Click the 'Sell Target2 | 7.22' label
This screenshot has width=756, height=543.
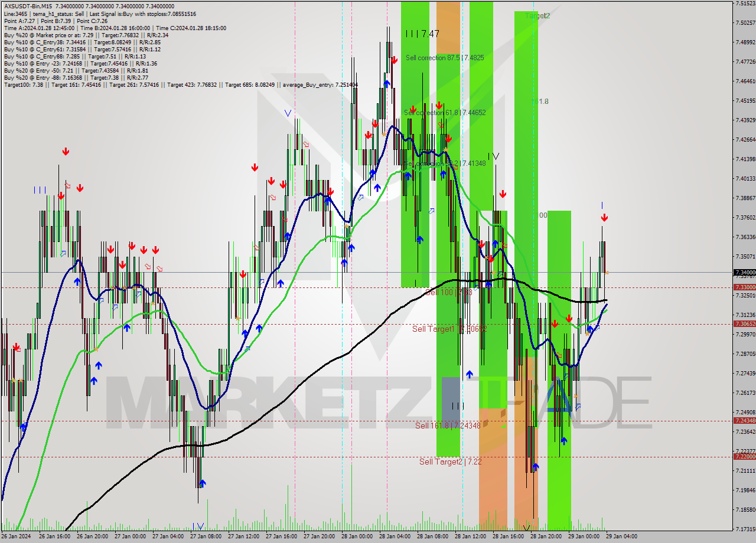[450, 462]
